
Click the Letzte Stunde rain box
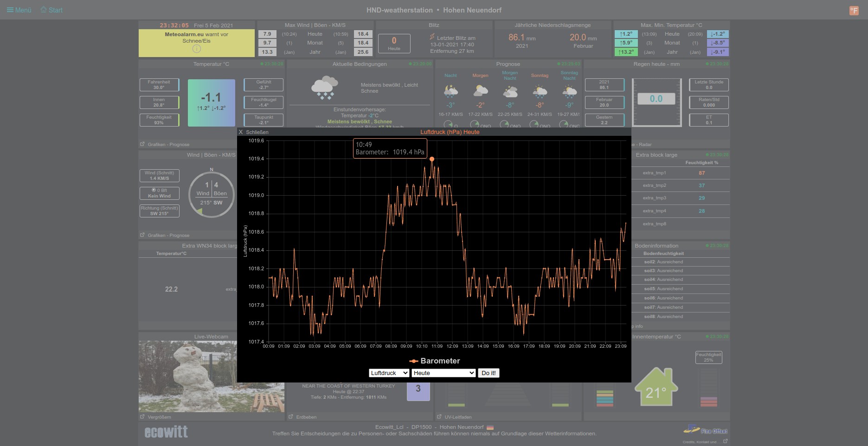709,85
